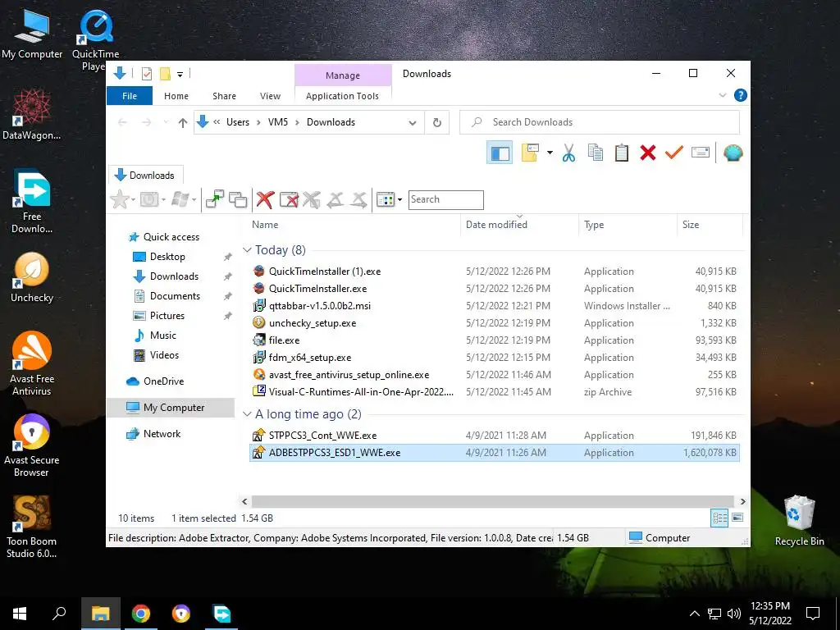Open Windows Start menu
The image size is (840, 630).
tap(20, 614)
